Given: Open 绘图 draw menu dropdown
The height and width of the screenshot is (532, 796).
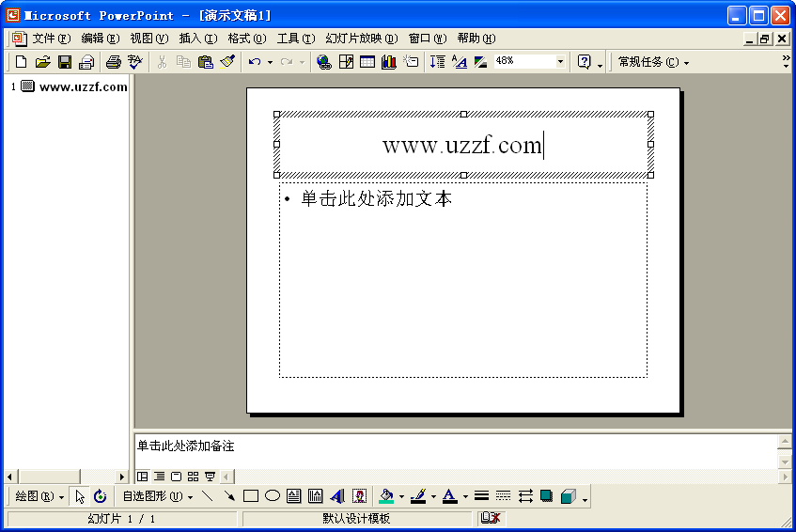Looking at the screenshot, I should (39, 496).
